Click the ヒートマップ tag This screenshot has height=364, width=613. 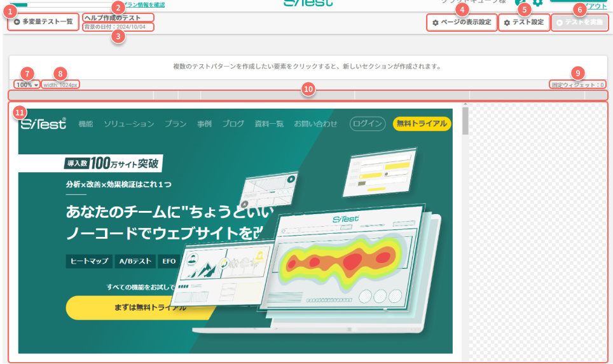[x=89, y=261]
